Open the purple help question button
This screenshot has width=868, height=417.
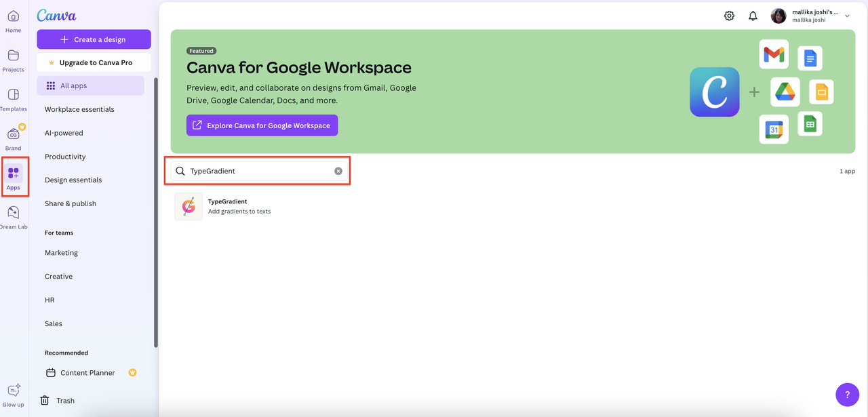tap(847, 395)
